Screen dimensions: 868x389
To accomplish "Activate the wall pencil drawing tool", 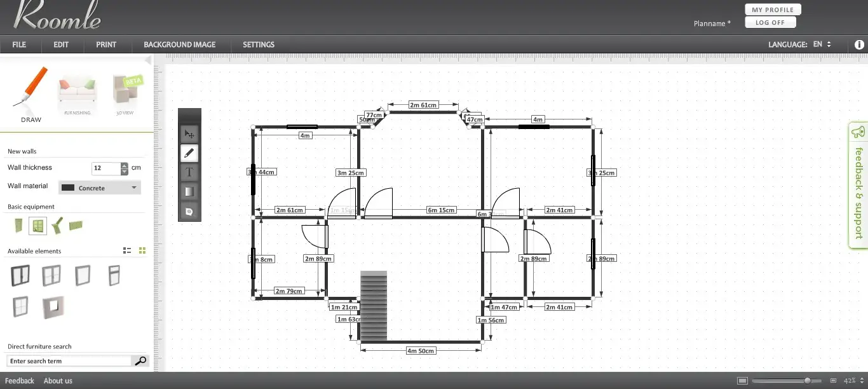I will (x=189, y=153).
